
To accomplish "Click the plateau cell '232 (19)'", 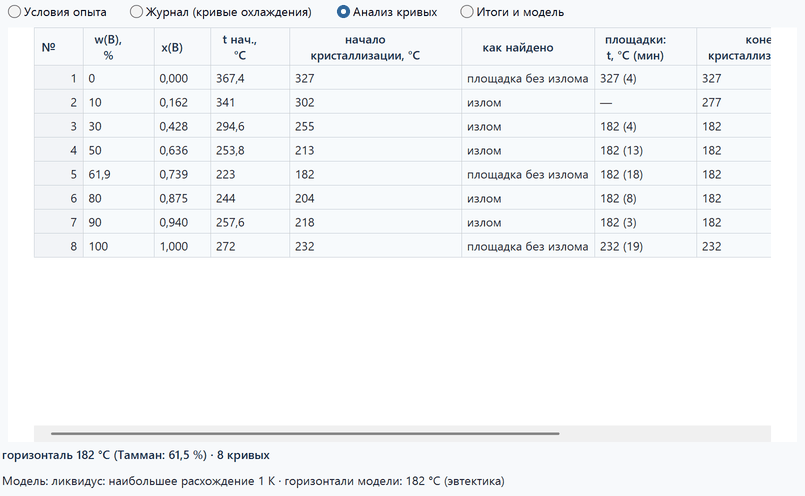I will click(x=645, y=246).
